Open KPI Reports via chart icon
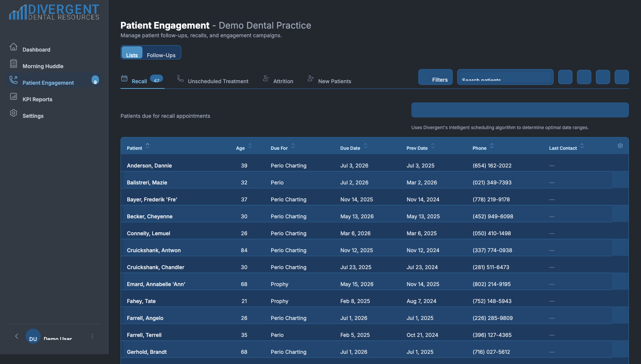Image resolution: width=641 pixels, height=364 pixels. click(x=14, y=96)
